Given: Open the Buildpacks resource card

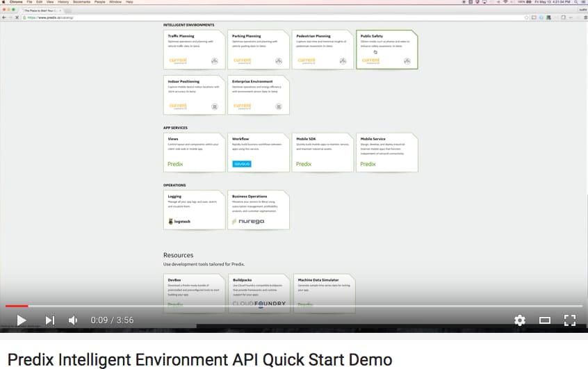Looking at the screenshot, I should [259, 293].
